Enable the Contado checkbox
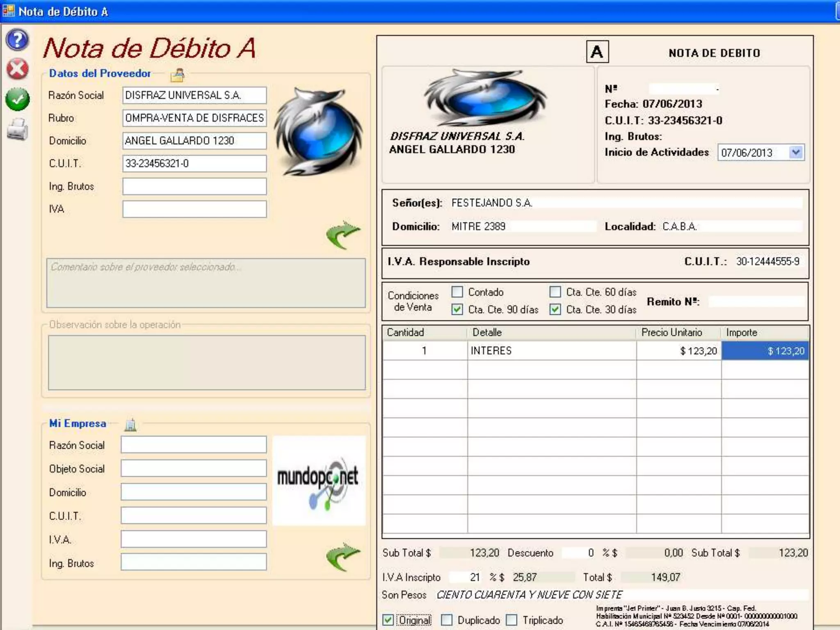Image resolution: width=840 pixels, height=630 pixels. pyautogui.click(x=457, y=292)
